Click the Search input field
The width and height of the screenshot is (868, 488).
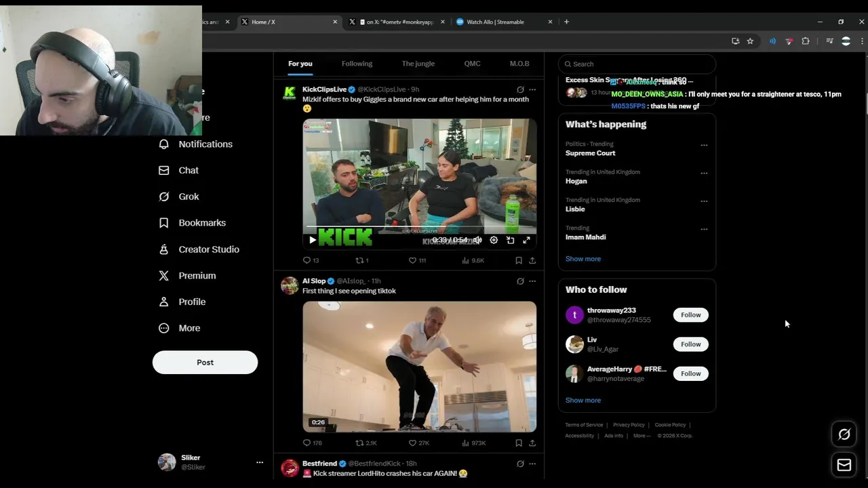637,64
